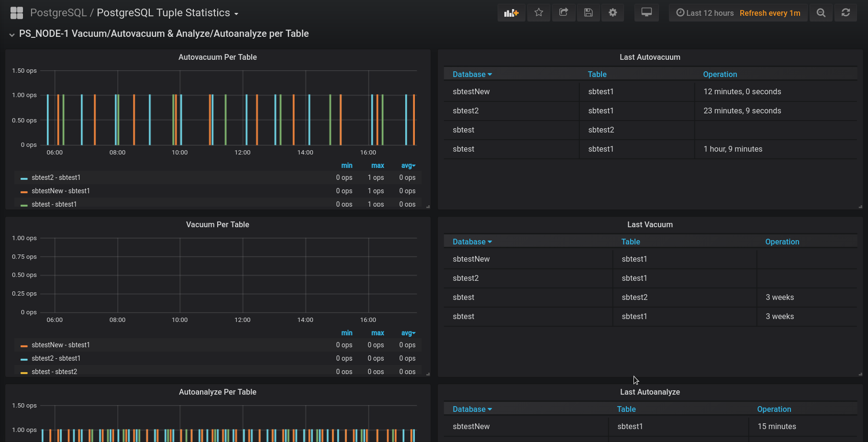Screen dimensions: 868x442
Task: Sort Autovacuum legend by max column
Action: (x=378, y=166)
